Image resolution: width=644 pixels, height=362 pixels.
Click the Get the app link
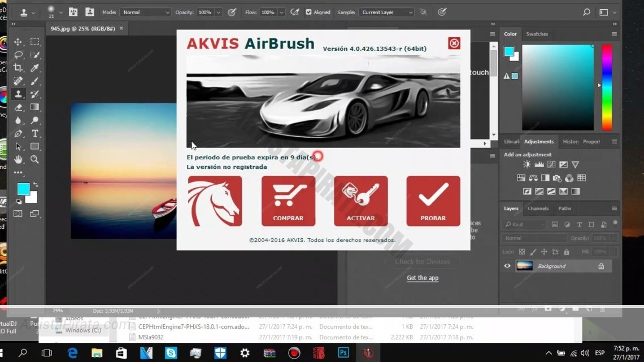(x=423, y=278)
